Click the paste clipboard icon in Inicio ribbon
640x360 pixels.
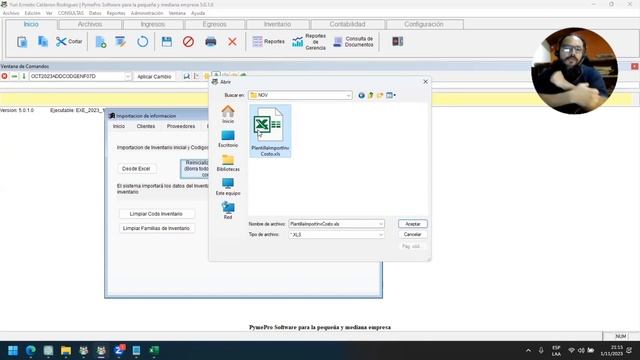tap(22, 42)
